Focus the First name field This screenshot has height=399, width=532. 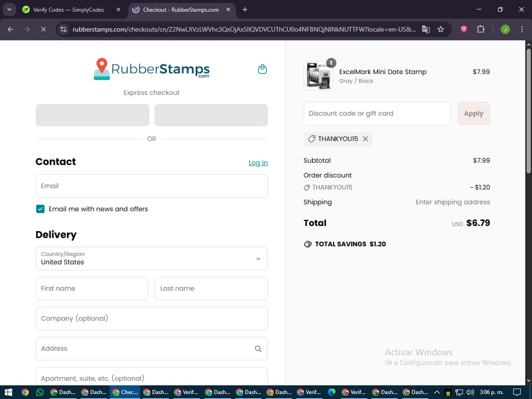(x=92, y=289)
